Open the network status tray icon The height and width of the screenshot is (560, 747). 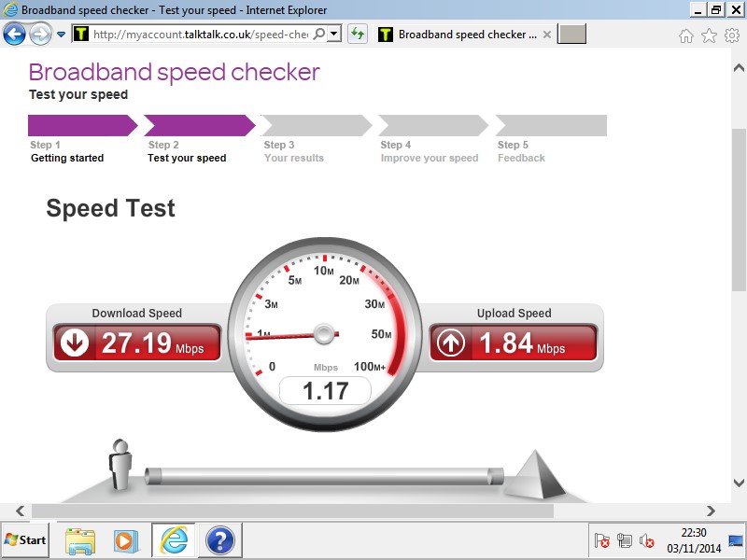point(624,541)
